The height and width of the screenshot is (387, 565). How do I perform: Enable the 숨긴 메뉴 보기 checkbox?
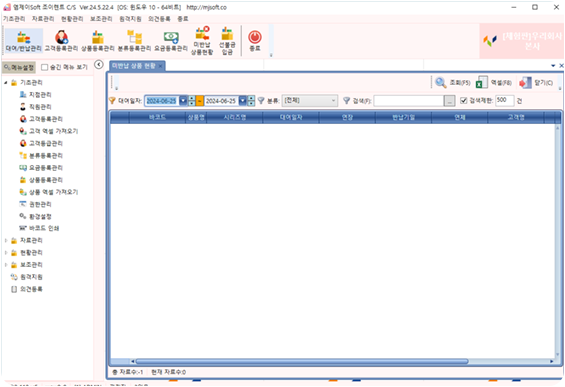45,67
